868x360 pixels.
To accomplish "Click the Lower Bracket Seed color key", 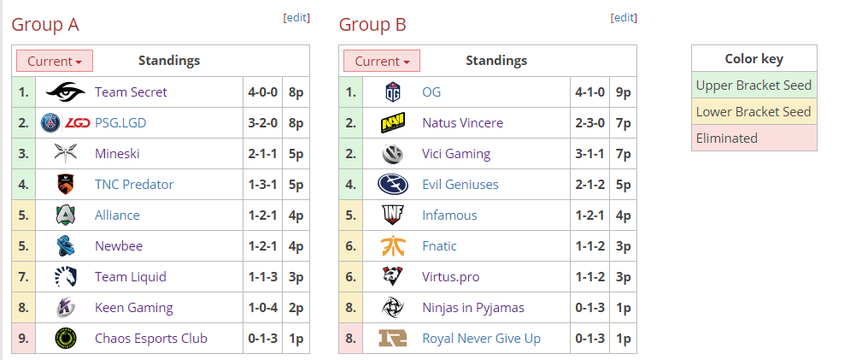I will click(x=754, y=112).
